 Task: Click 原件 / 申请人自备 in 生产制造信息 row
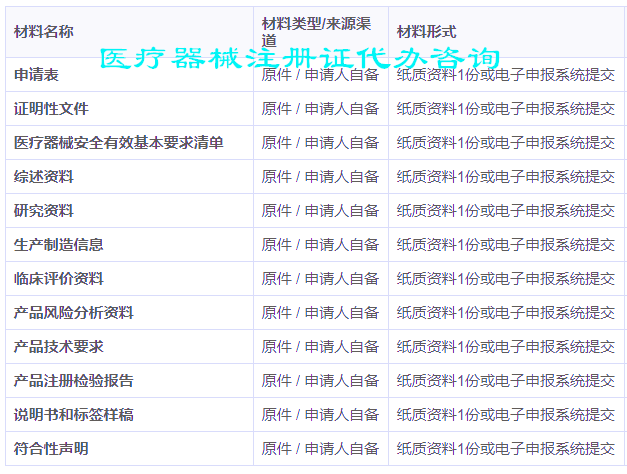320,244
